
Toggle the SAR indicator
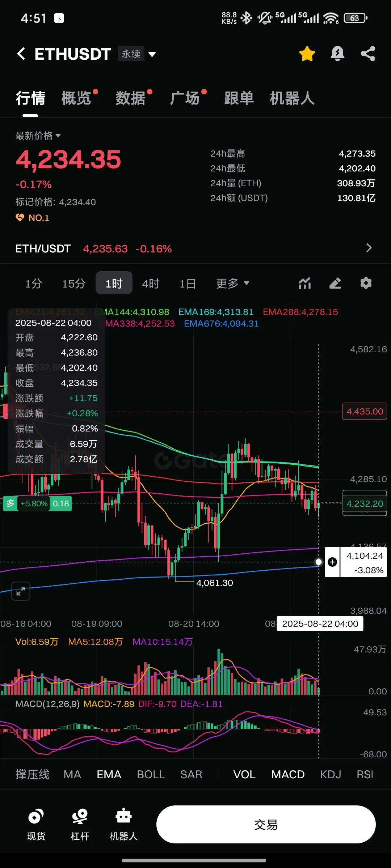click(191, 774)
